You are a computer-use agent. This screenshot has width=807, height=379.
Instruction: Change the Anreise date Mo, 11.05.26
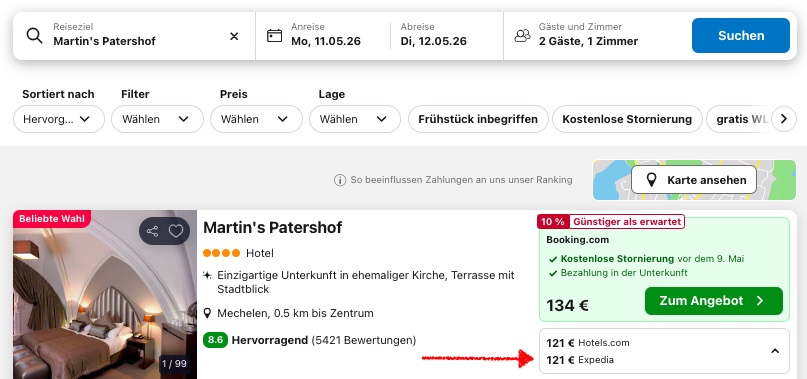click(x=326, y=35)
